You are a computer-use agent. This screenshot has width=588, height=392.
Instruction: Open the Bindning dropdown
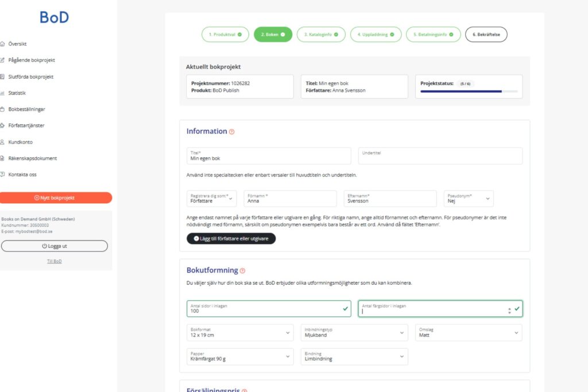point(354,356)
